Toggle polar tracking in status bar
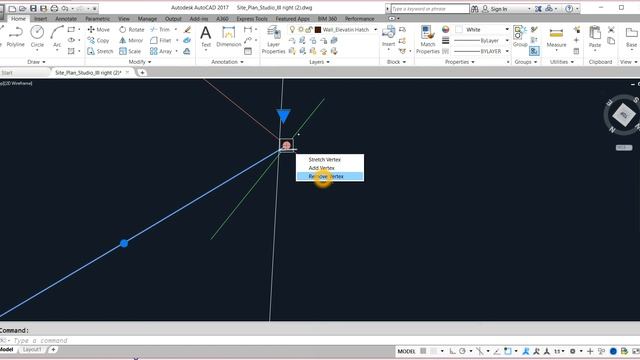The image size is (640, 360). pos(462,351)
